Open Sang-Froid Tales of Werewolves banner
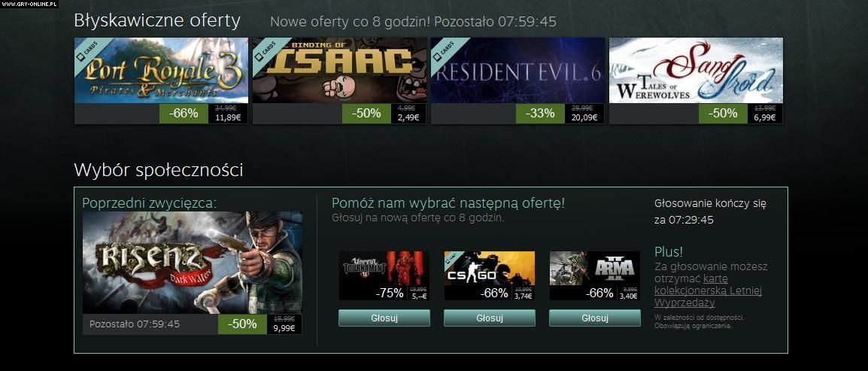 pos(696,70)
